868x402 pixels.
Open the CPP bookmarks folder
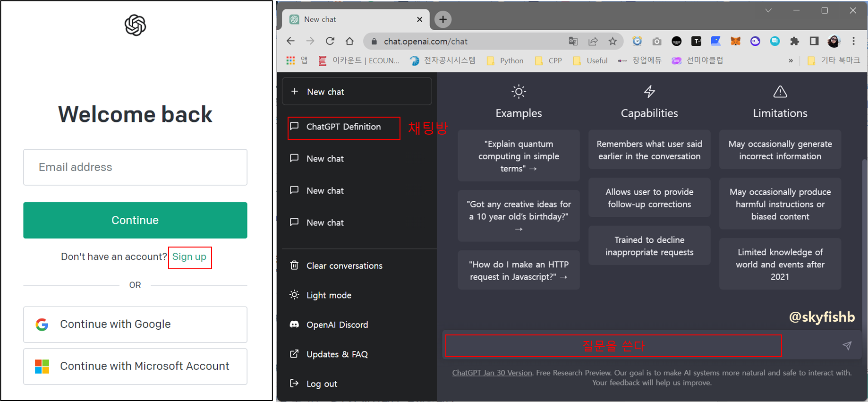point(548,60)
